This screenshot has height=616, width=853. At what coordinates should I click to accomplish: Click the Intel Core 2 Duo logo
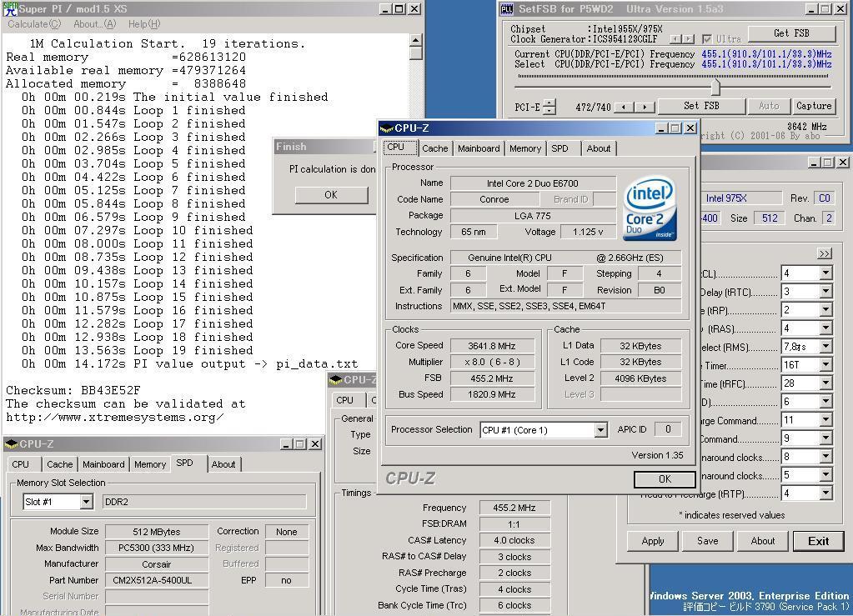pyautogui.click(x=650, y=208)
